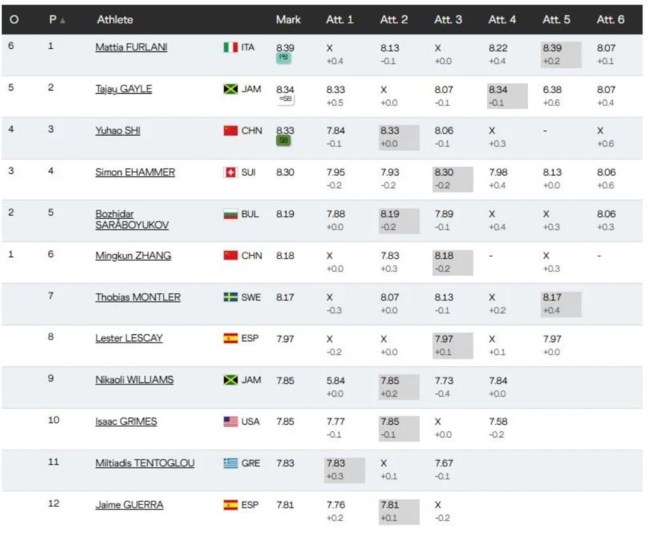
Task: Open Miltiadis TENTOGLOU athlete profile
Action: point(145,463)
